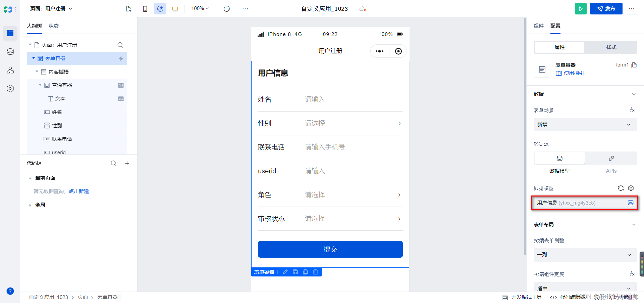Click the help question mark icon
The width and height of the screenshot is (644, 303).
[x=10, y=291]
